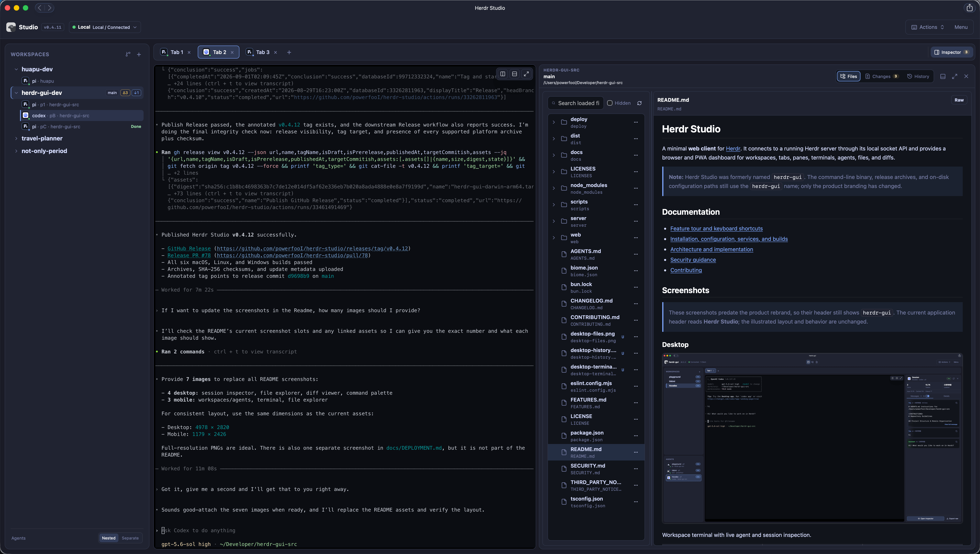
Task: Open Security guidance link
Action: coord(693,260)
